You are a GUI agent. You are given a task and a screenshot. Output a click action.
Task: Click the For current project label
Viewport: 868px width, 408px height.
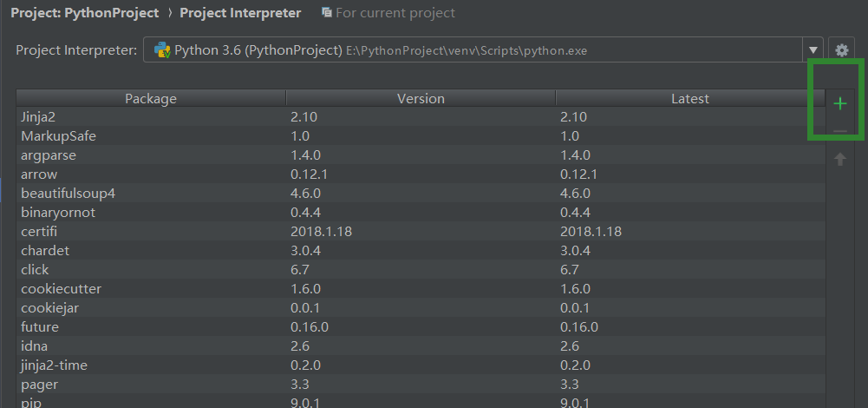[x=395, y=13]
